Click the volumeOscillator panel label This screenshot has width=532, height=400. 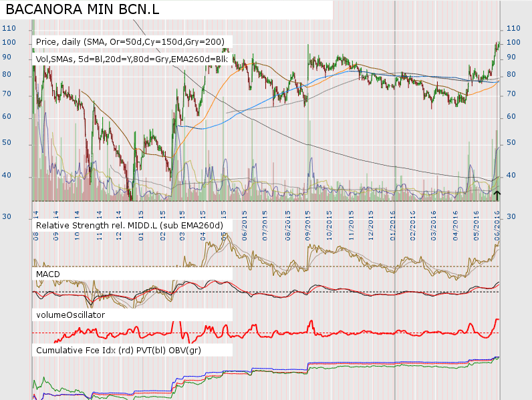click(70, 314)
